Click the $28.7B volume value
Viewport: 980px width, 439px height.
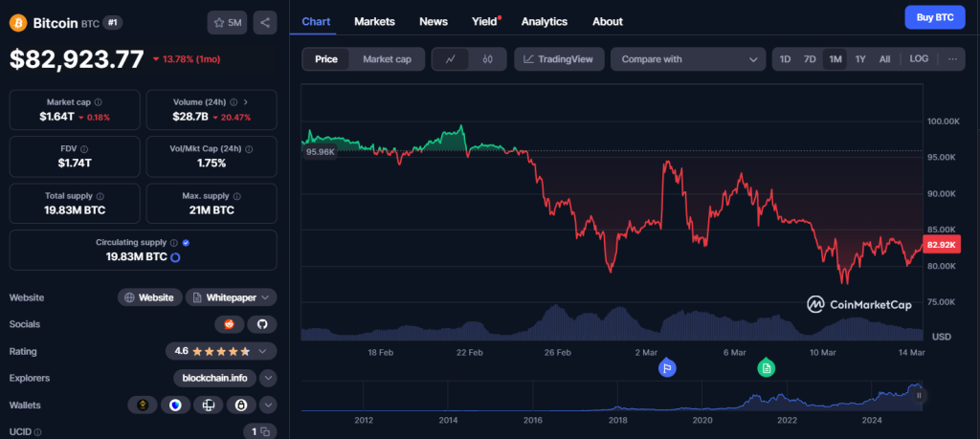pos(190,117)
